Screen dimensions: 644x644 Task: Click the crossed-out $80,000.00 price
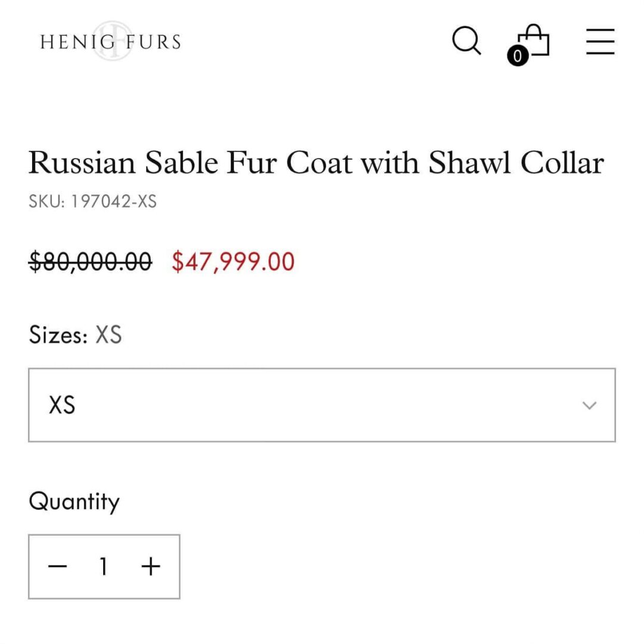pos(90,262)
